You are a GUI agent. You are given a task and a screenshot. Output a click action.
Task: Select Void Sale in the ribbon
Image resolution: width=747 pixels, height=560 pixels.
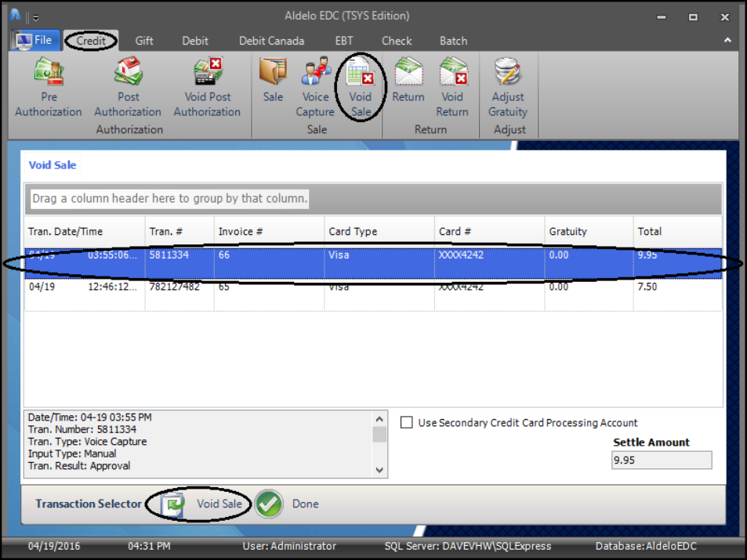pos(360,88)
